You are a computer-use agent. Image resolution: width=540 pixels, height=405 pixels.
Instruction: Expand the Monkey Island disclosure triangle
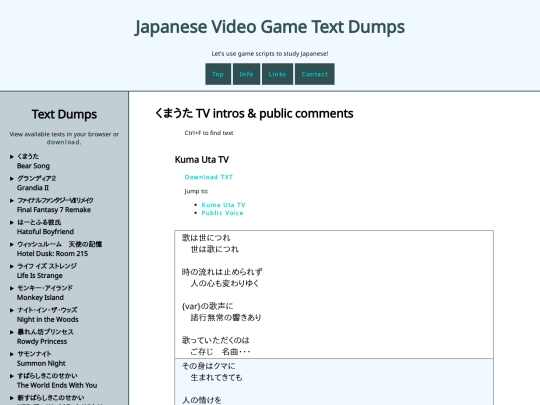point(12,288)
